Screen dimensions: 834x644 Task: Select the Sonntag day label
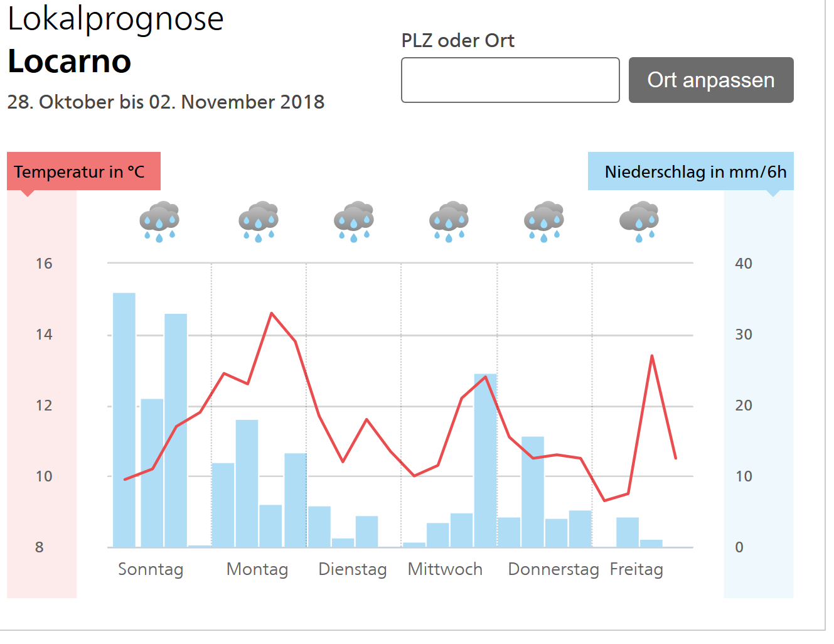point(151,569)
